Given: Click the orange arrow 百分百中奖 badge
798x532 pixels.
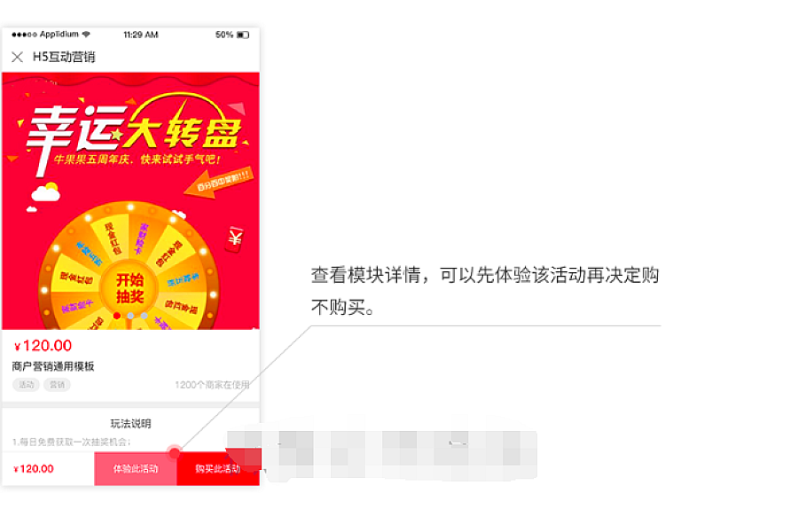Looking at the screenshot, I should point(218,183).
